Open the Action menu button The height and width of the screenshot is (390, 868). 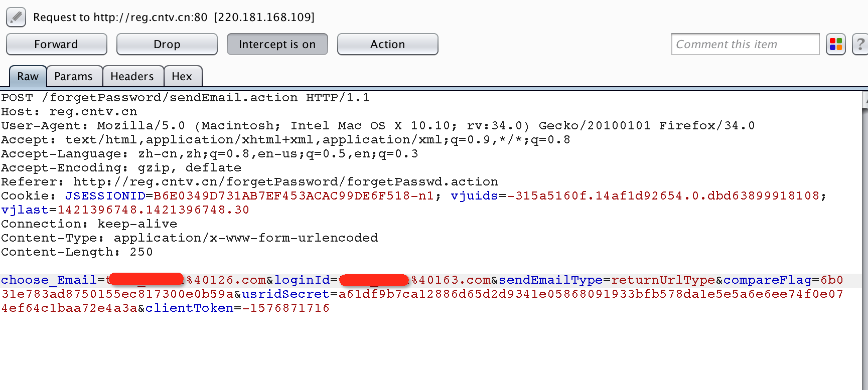pos(388,44)
